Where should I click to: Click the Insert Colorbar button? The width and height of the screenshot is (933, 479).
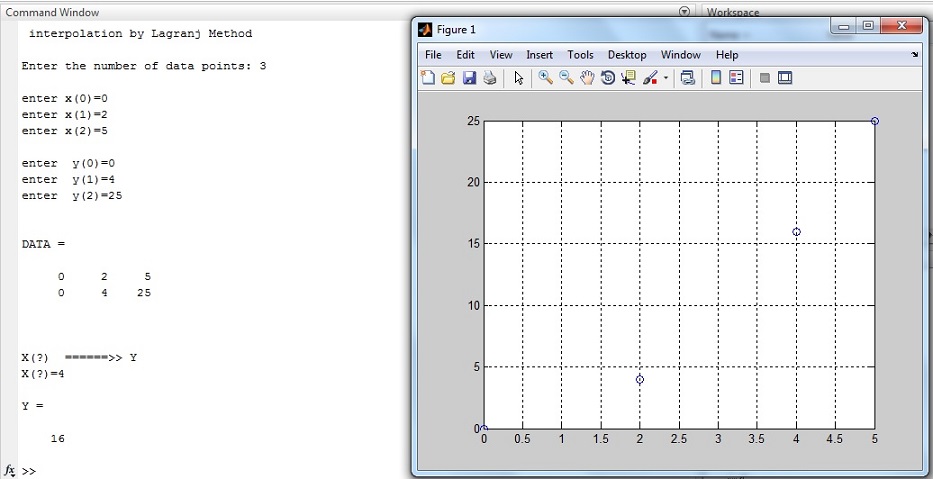coord(716,78)
